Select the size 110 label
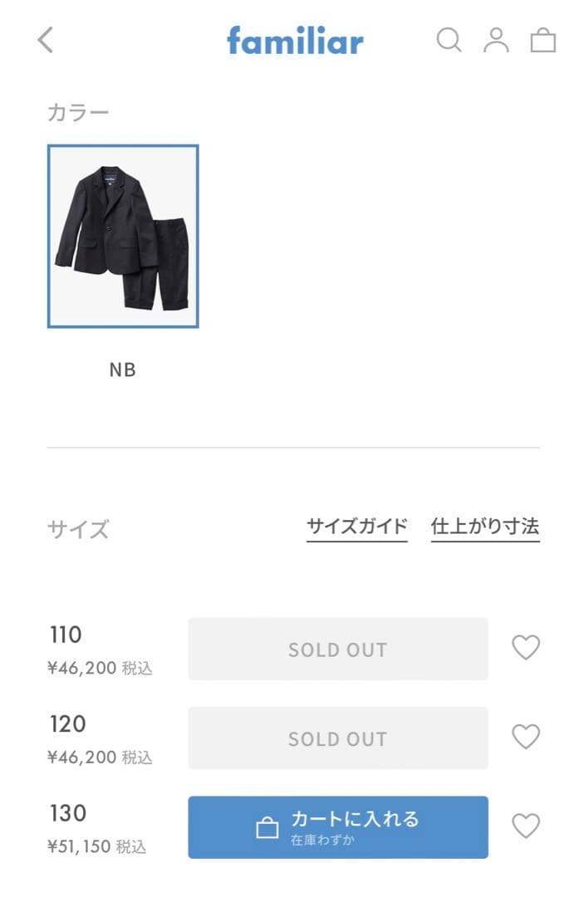588x897 pixels. click(x=66, y=636)
